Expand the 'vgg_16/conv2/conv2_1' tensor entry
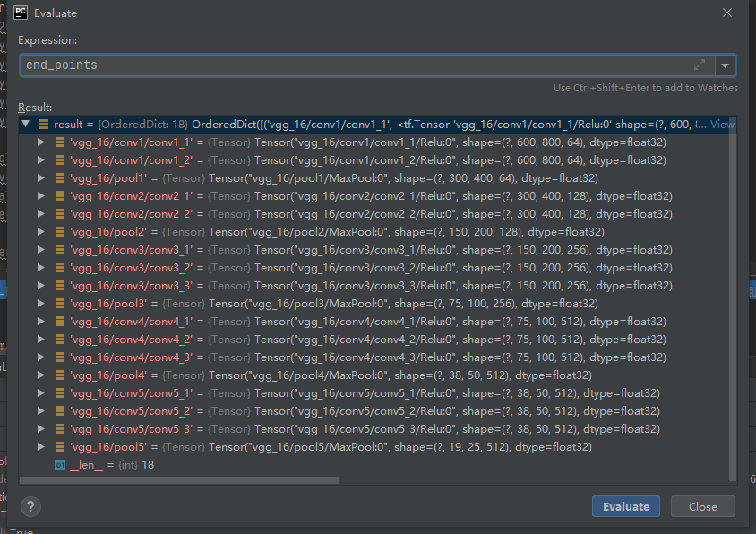 [41, 196]
